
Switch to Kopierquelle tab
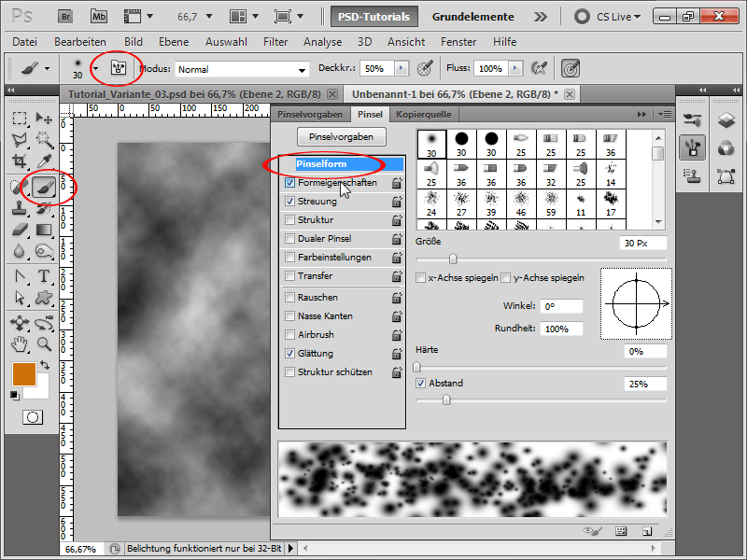[424, 114]
